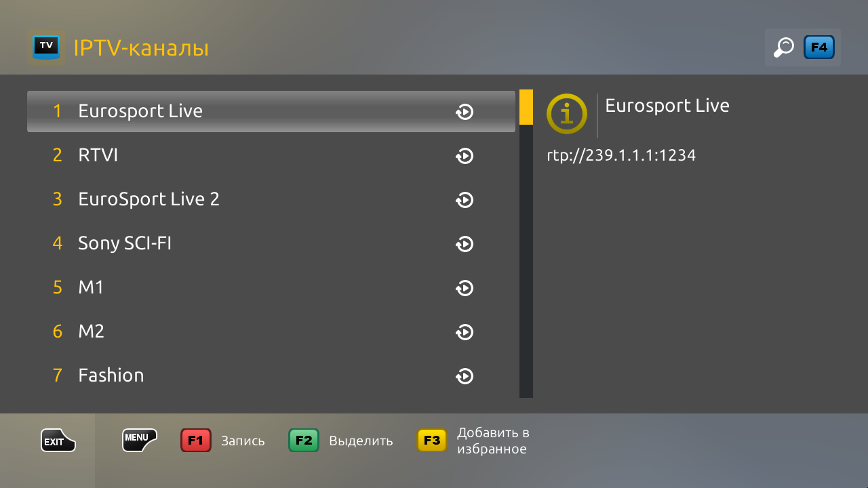Click the rtp://239.1.1.1:1234 stream address

[x=621, y=156]
